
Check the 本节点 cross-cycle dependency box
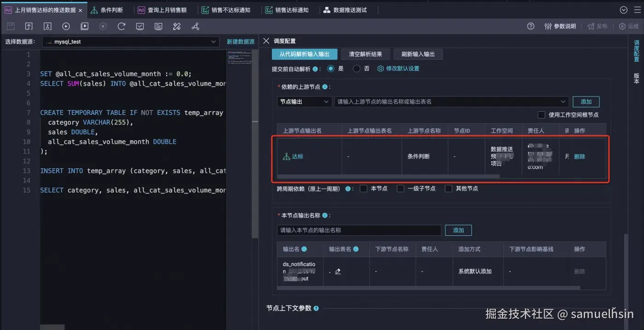363,188
